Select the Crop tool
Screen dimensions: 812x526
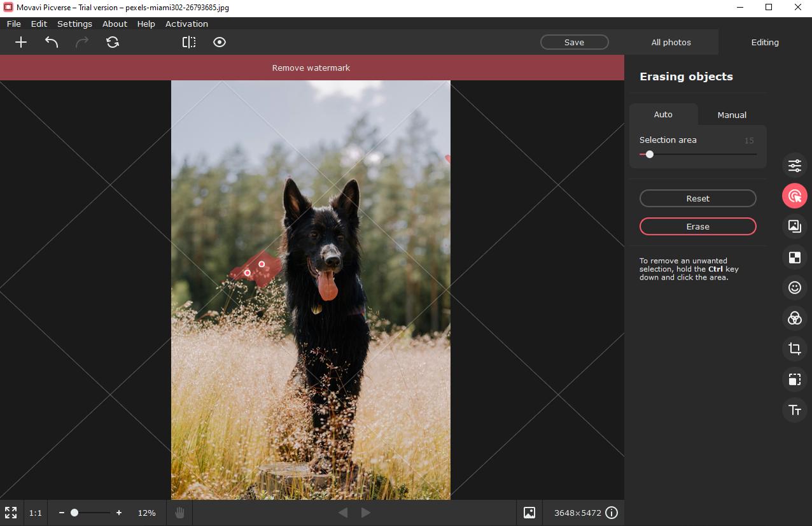(794, 348)
